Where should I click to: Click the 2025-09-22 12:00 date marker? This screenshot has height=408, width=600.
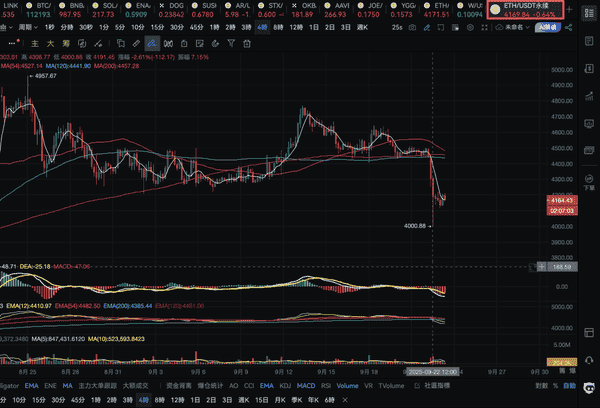(431, 369)
